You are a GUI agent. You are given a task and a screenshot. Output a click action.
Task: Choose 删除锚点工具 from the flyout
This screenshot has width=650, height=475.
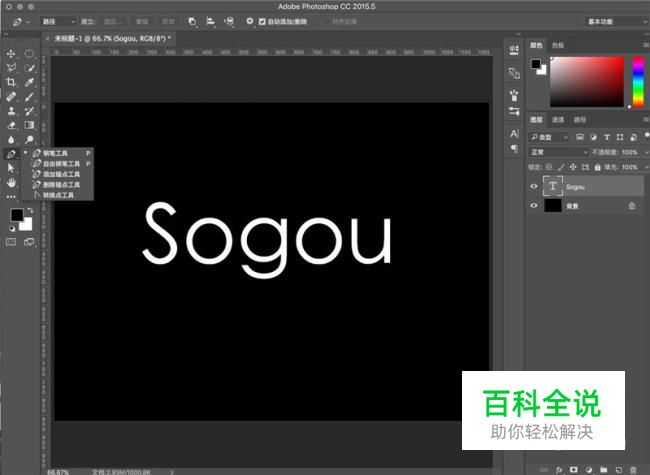click(62, 184)
